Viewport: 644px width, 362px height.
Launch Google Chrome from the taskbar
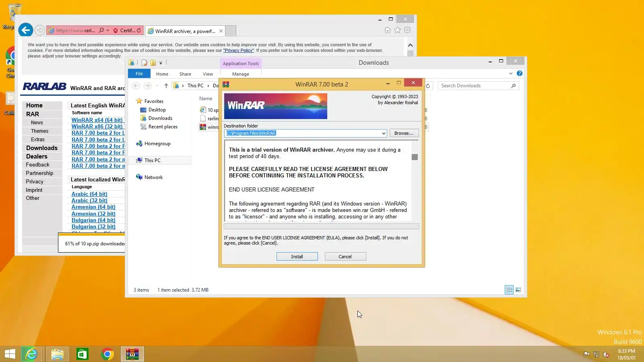pos(107,354)
